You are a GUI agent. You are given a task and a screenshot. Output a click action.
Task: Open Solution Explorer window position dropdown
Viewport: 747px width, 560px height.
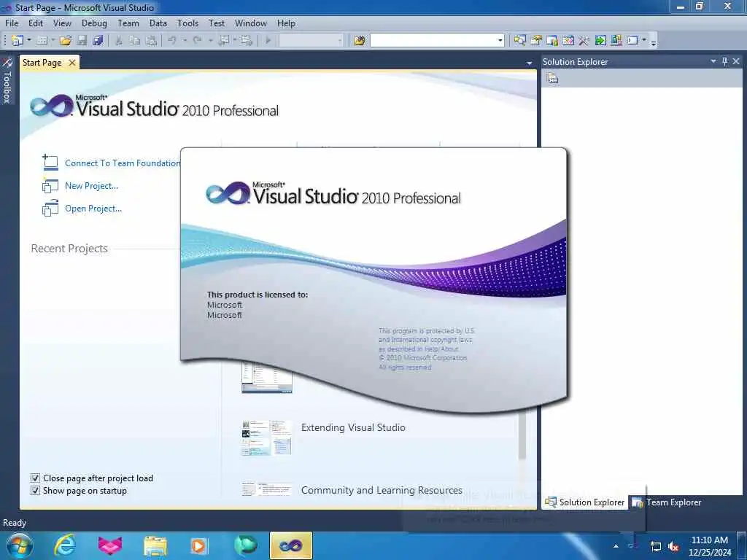(713, 61)
